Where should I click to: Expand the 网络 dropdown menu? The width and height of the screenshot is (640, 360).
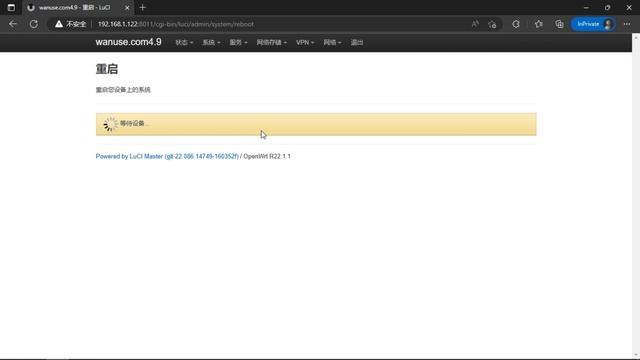coord(332,42)
